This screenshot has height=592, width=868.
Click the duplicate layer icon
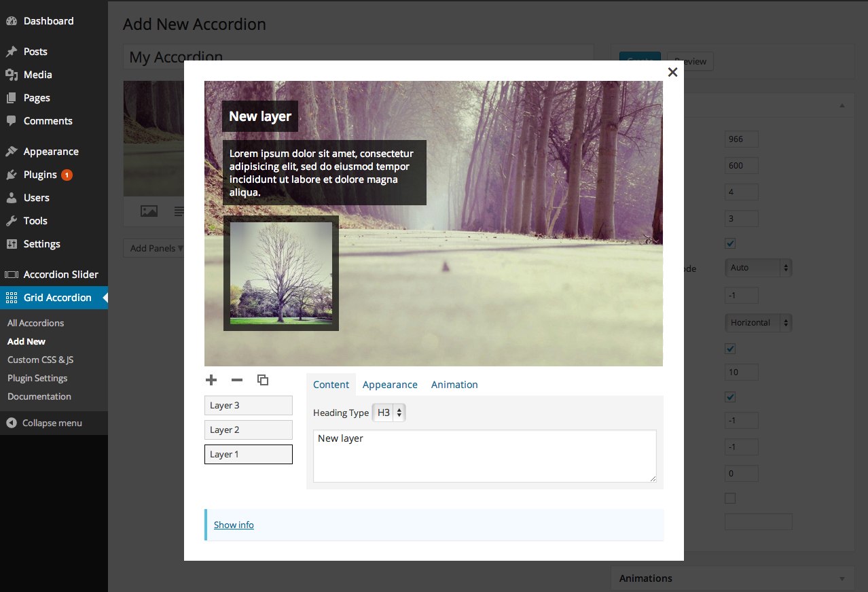(263, 380)
